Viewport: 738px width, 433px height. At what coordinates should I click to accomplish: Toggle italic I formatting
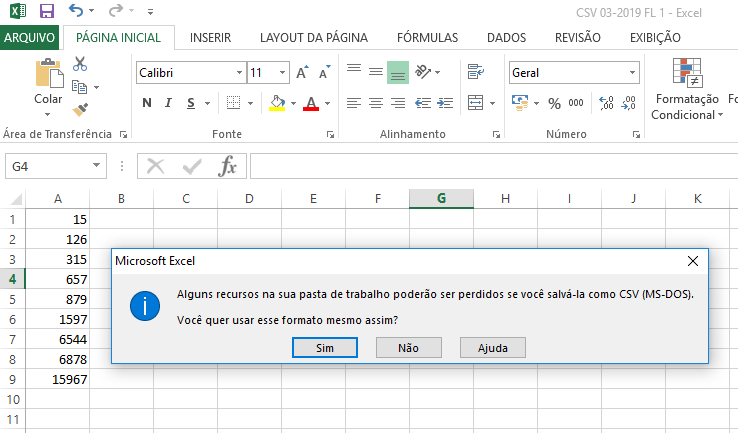(168, 103)
